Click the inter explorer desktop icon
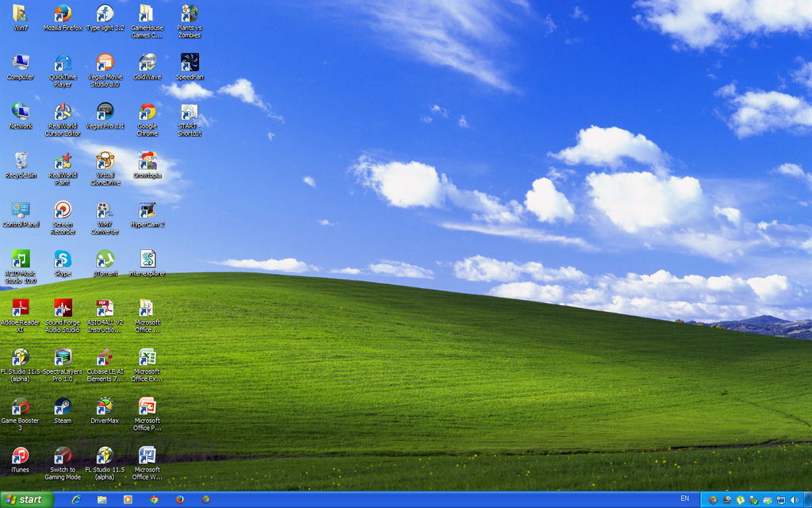Image resolution: width=812 pixels, height=508 pixels. coord(147,264)
